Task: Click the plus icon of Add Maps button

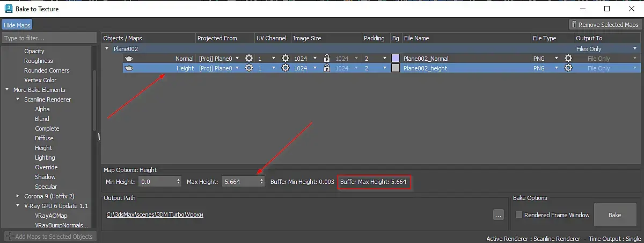Action: [10, 237]
